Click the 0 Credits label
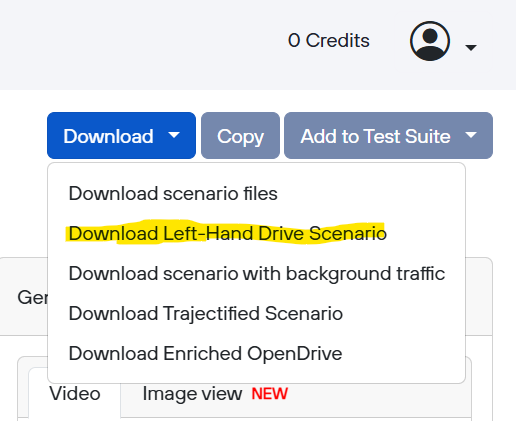Viewport: 516px width, 421px height. point(329,41)
